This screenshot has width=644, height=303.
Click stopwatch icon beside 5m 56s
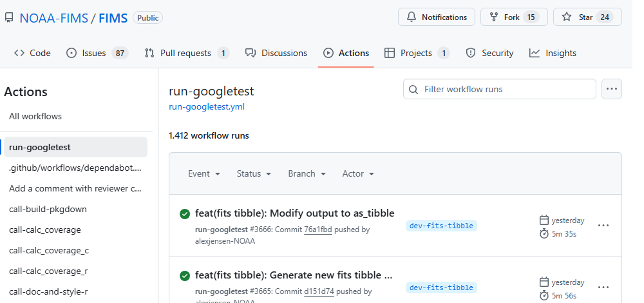click(544, 296)
